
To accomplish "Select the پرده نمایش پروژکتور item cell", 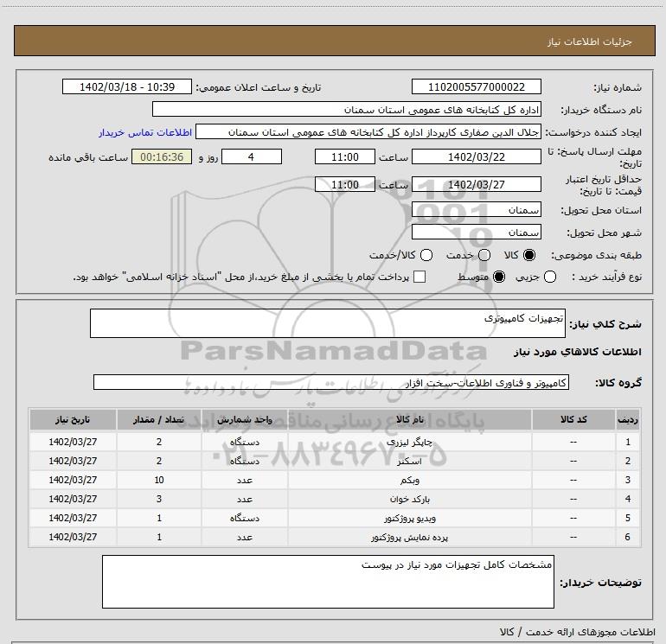I will 410,537.
